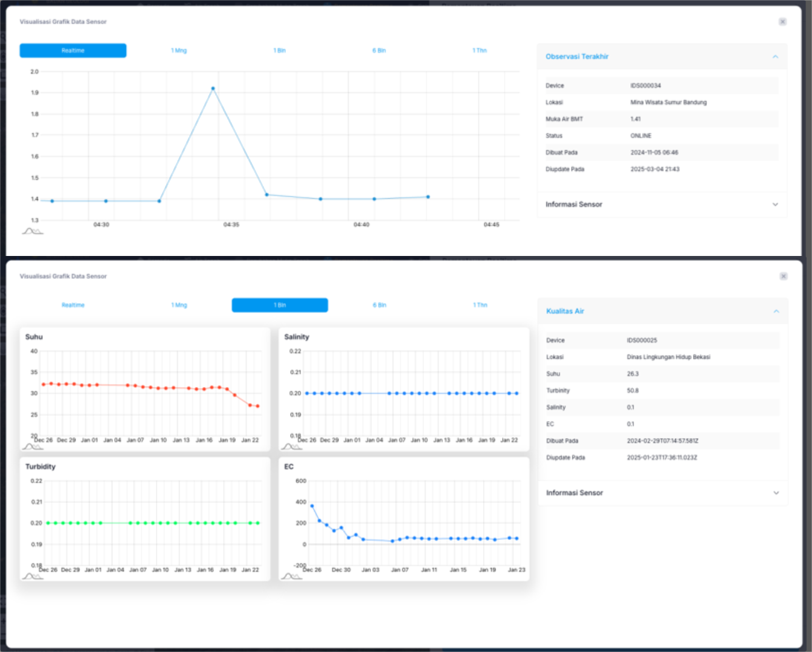Collapse the Observasi Terakhir section chevron
Image resolution: width=812 pixels, height=652 pixels.
click(x=775, y=57)
